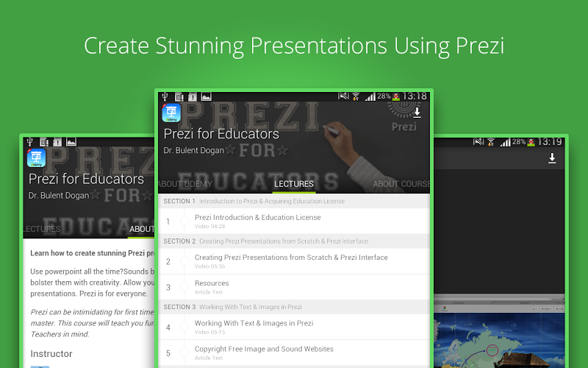
Task: Toggle completion circle for lecture 1
Action: [184, 222]
